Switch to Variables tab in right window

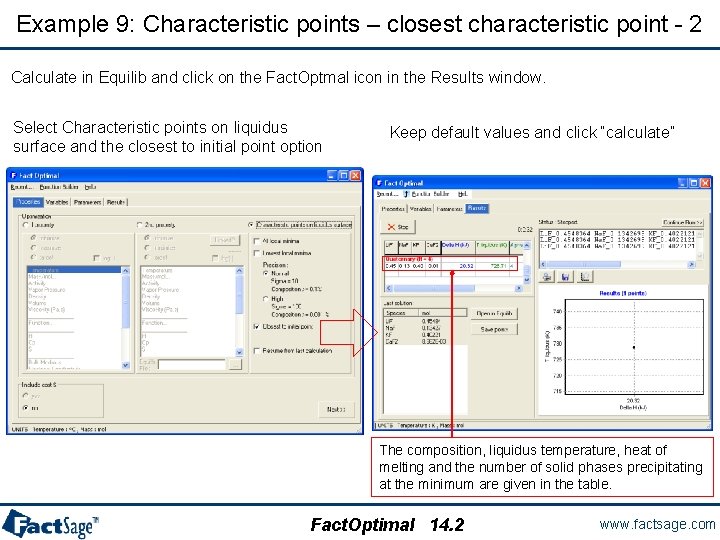[420, 209]
